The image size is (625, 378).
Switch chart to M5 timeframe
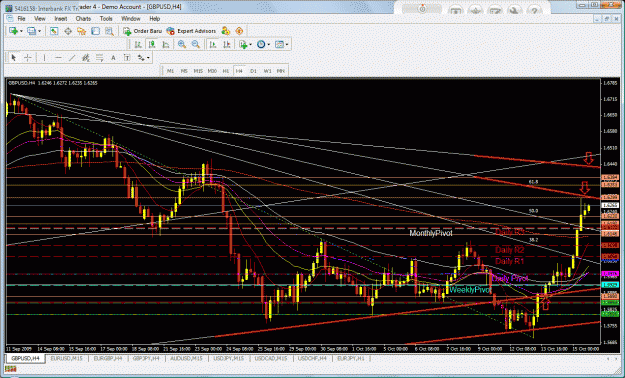[x=184, y=71]
